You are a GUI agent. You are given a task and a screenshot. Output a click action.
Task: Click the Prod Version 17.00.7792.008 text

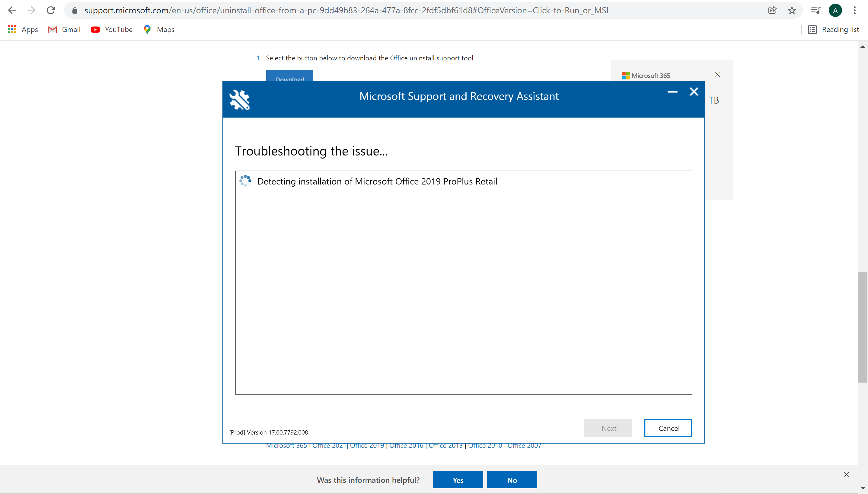tap(268, 432)
